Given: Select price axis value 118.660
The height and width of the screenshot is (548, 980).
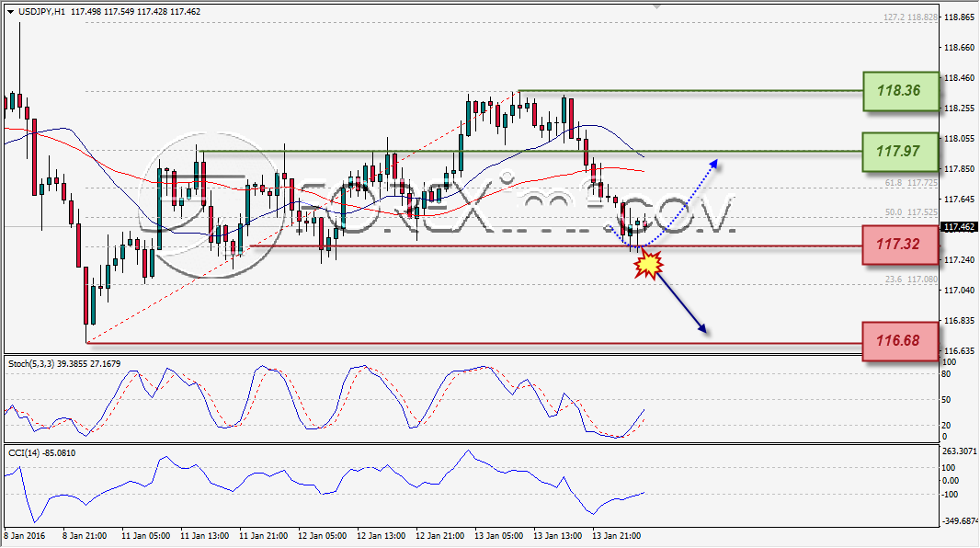Looking at the screenshot, I should point(959,48).
